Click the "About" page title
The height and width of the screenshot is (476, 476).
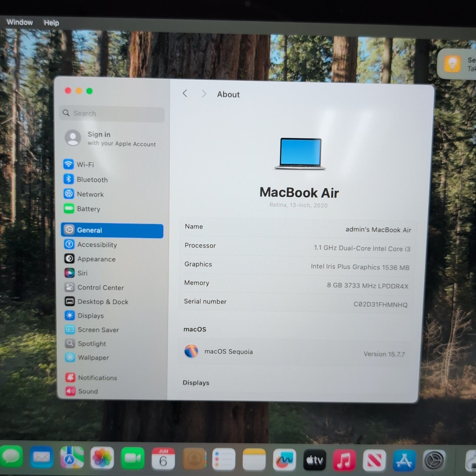point(228,94)
